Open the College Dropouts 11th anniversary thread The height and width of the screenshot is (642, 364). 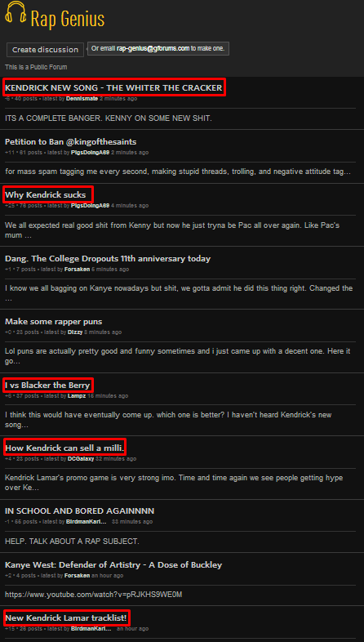point(108,259)
